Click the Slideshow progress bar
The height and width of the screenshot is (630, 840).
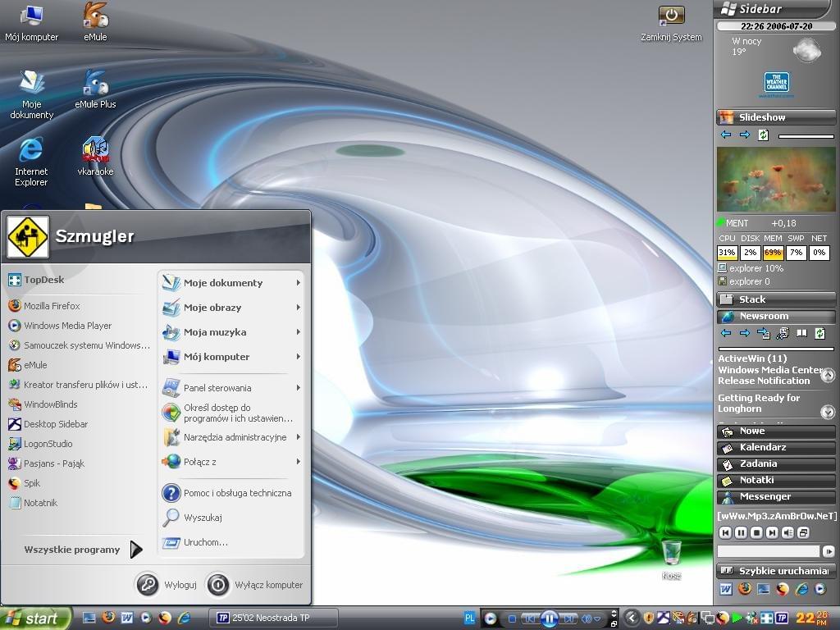(806, 136)
